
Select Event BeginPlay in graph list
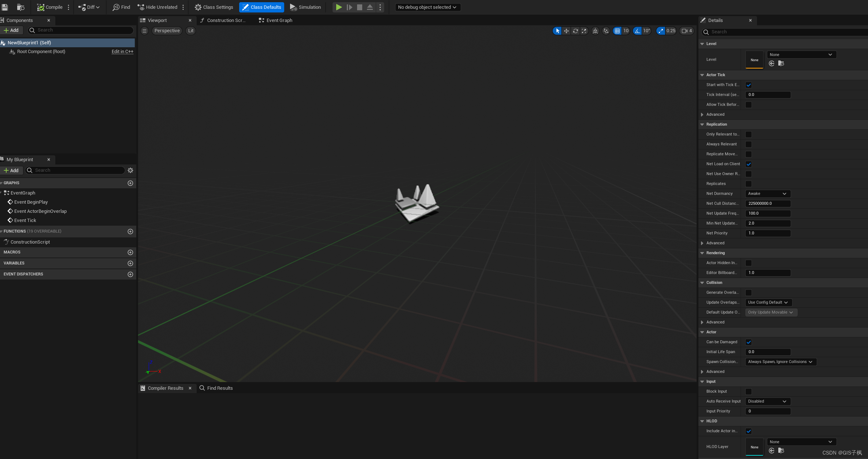tap(31, 202)
